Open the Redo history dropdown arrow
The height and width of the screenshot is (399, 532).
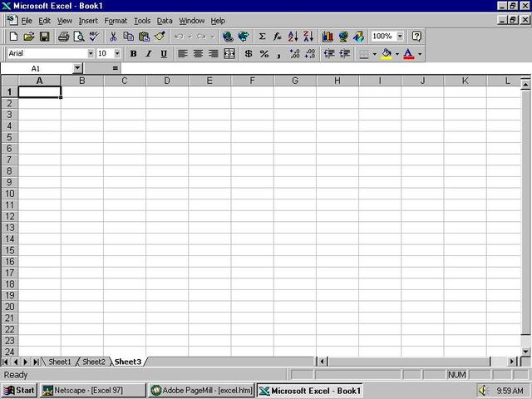point(213,37)
